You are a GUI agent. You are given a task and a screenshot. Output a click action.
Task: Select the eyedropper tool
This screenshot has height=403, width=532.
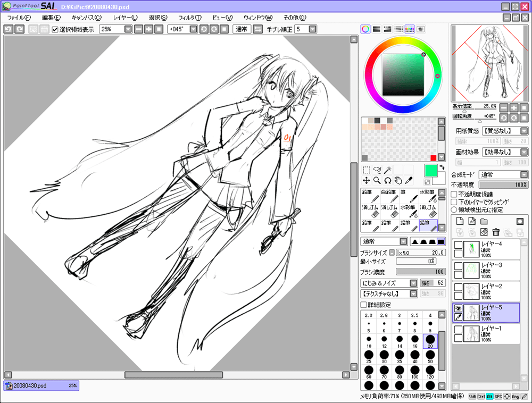click(409, 180)
